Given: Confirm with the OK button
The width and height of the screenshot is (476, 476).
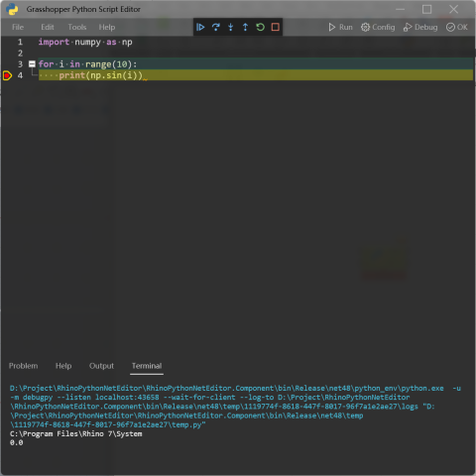Looking at the screenshot, I should (x=457, y=27).
